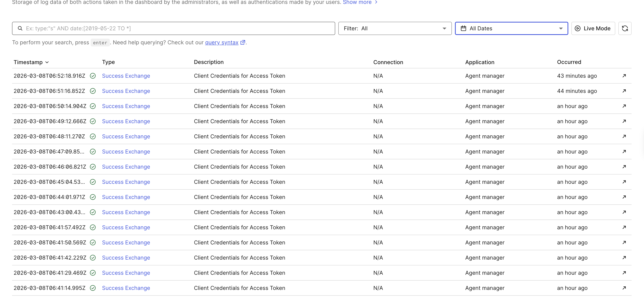Click the search magnifier icon
Viewport: 644px width, 300px height.
pyautogui.click(x=20, y=28)
